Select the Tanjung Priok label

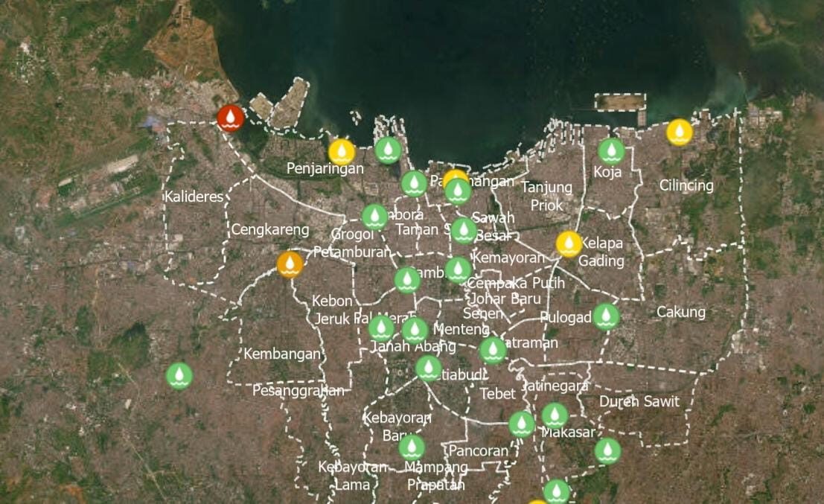coord(546,196)
